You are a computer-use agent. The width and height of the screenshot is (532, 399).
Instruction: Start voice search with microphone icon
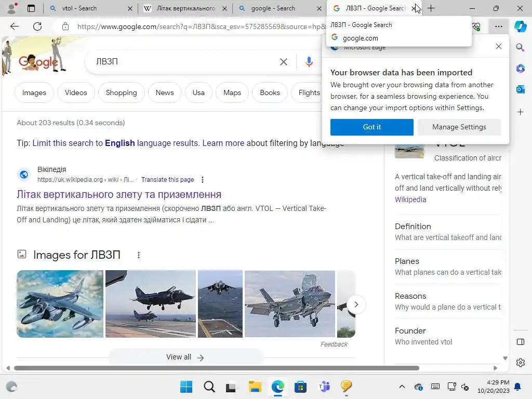[x=309, y=62]
